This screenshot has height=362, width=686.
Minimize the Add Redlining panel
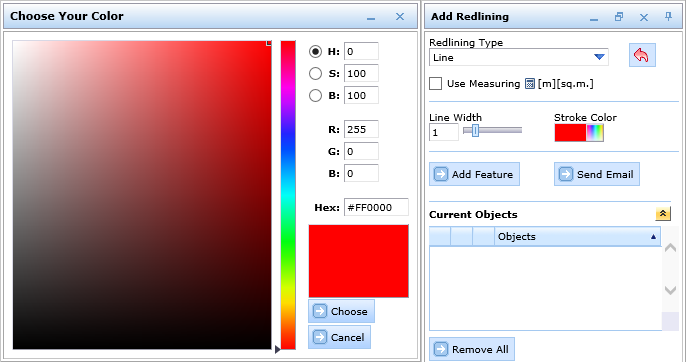pyautogui.click(x=594, y=19)
